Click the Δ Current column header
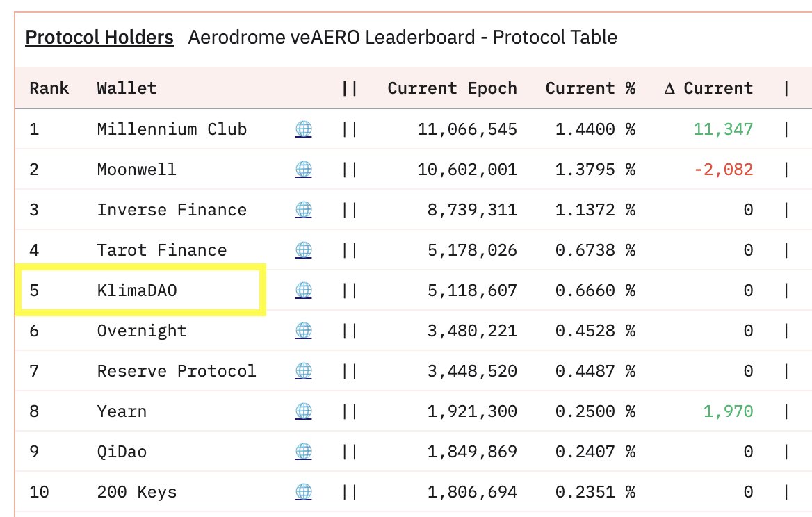 708,88
